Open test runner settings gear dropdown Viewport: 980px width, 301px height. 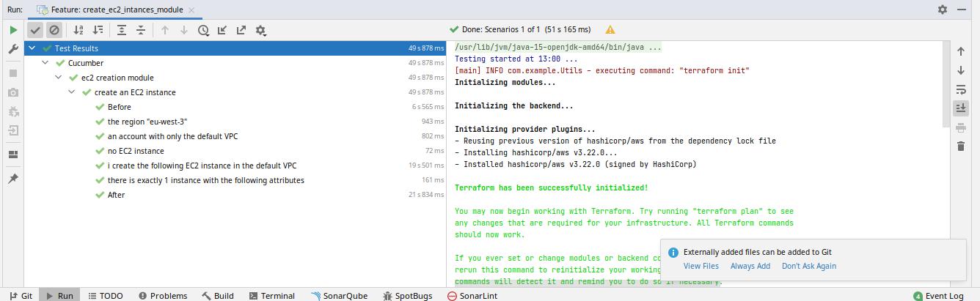pyautogui.click(x=260, y=30)
